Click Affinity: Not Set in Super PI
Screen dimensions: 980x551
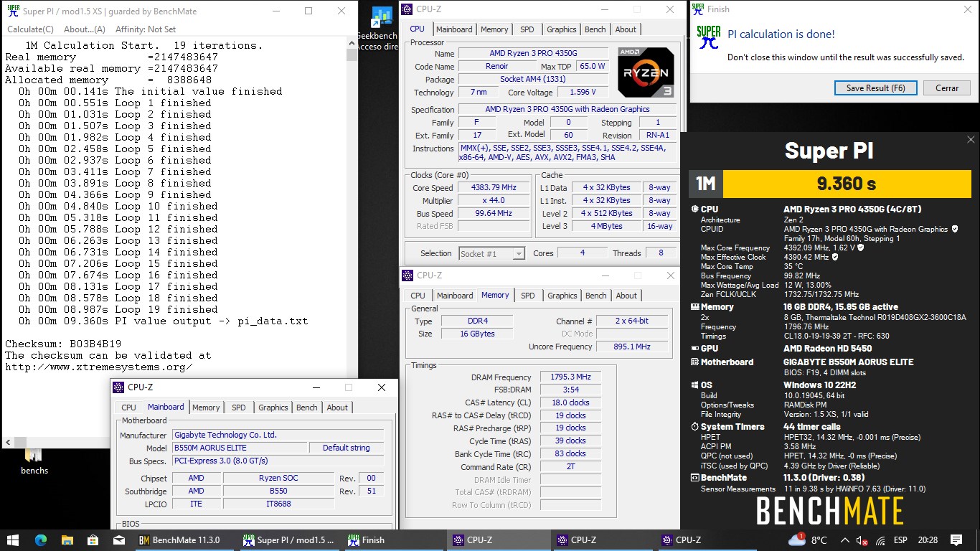[x=146, y=29]
